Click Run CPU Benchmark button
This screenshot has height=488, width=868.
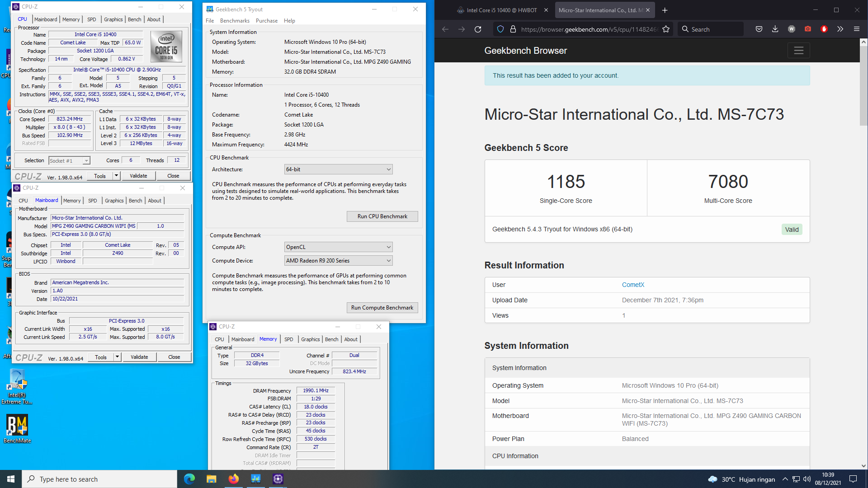pyautogui.click(x=382, y=216)
